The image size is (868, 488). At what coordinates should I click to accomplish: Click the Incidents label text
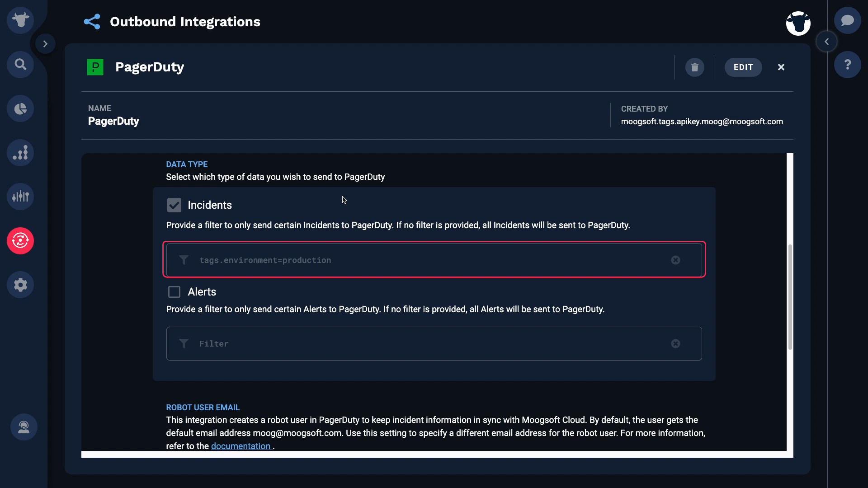tap(210, 205)
